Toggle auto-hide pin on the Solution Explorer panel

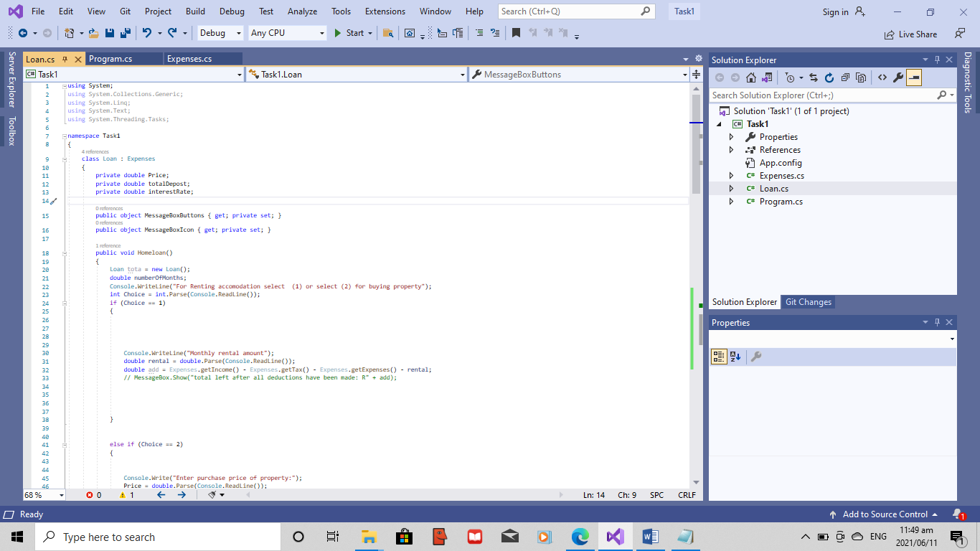[936, 60]
